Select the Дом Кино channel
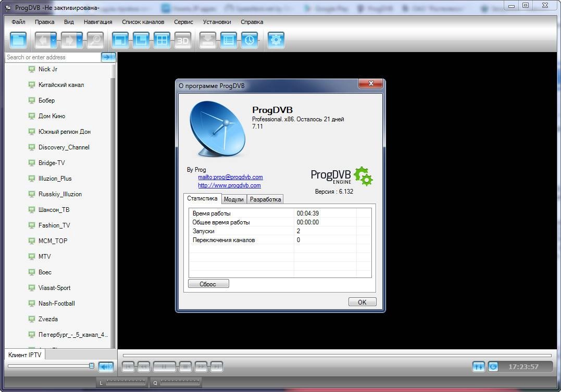 point(52,116)
